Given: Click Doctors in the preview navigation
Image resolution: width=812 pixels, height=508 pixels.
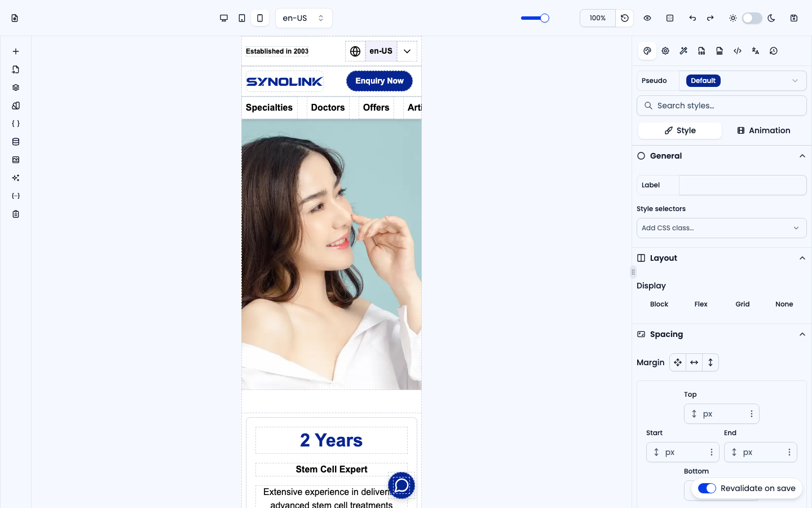Looking at the screenshot, I should (328, 107).
